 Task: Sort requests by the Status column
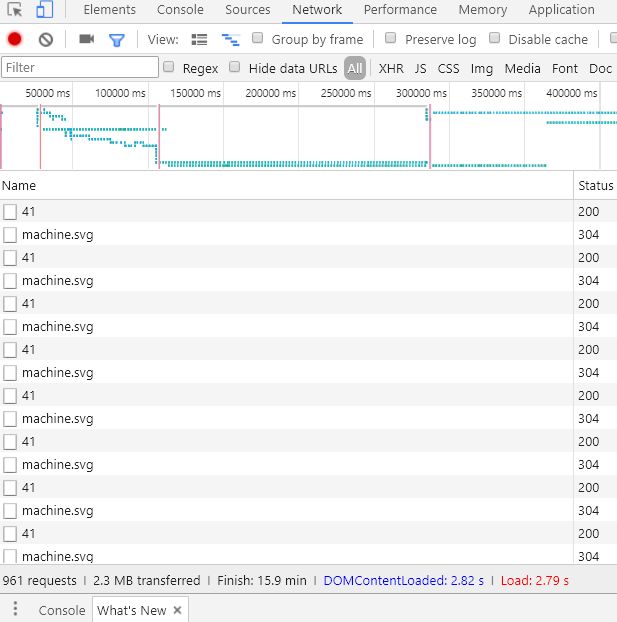pyautogui.click(x=595, y=185)
